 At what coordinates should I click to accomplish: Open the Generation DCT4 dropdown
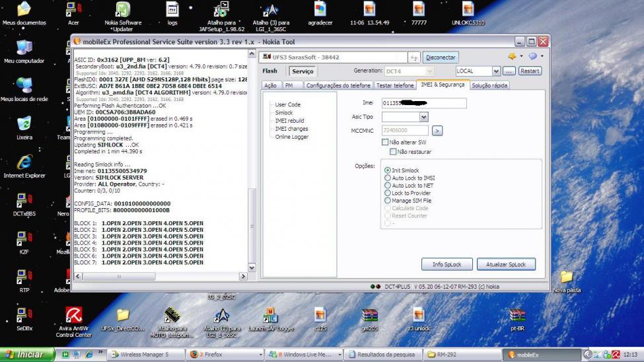click(x=429, y=71)
